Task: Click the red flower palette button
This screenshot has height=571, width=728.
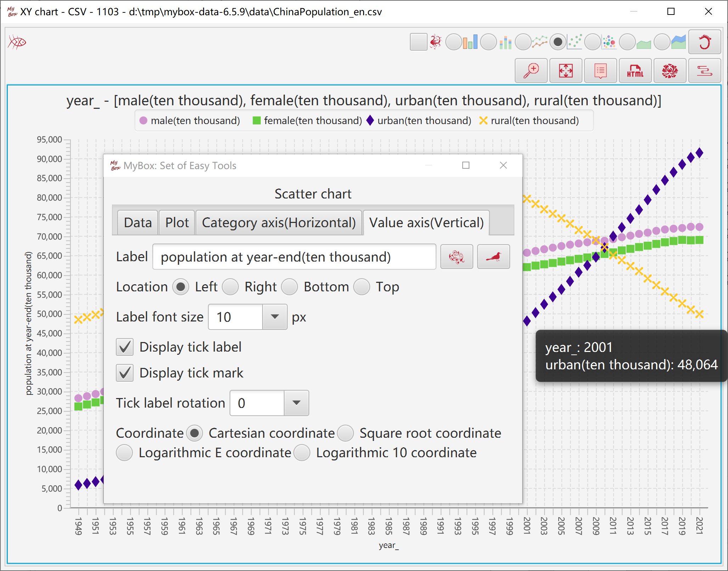Action: click(x=670, y=71)
